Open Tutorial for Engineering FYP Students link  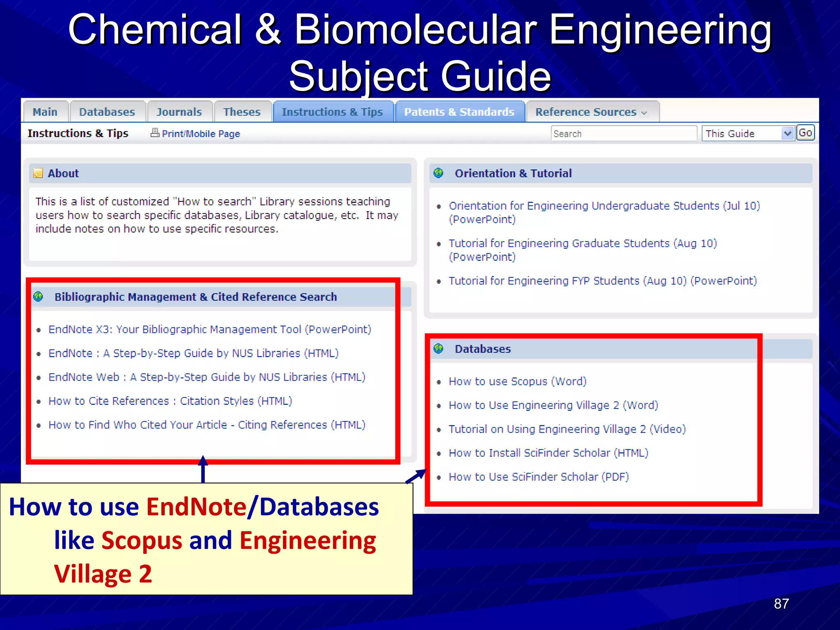[x=603, y=281]
